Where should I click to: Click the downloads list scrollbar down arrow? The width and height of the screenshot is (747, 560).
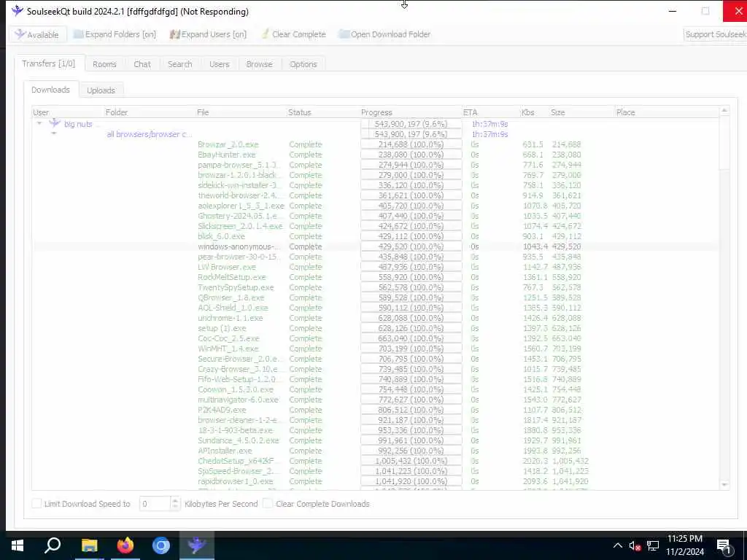click(724, 484)
